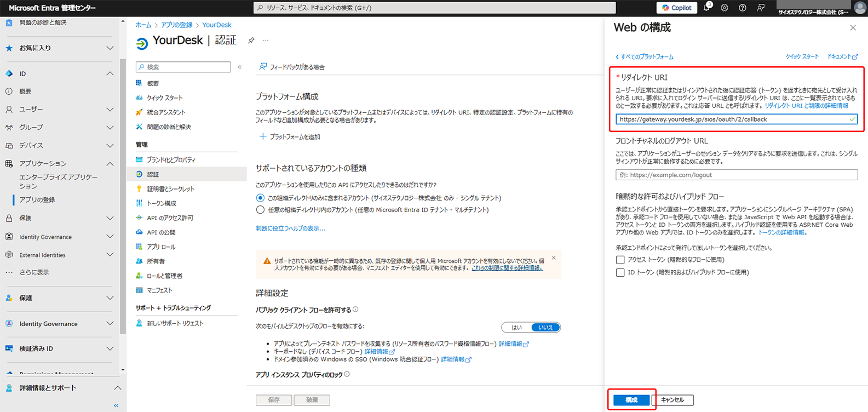The image size is (868, 412).
Task: Dismiss the warning banner with its X
Action: coord(554,257)
